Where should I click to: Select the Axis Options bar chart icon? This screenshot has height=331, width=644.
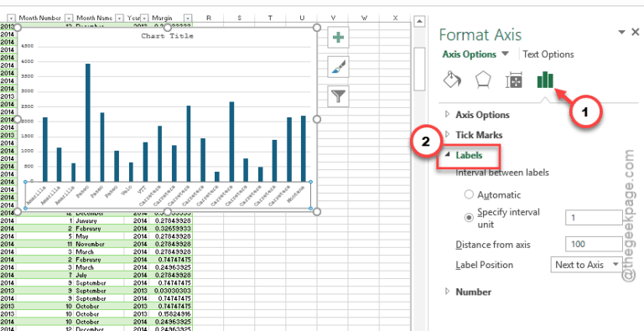(545, 80)
